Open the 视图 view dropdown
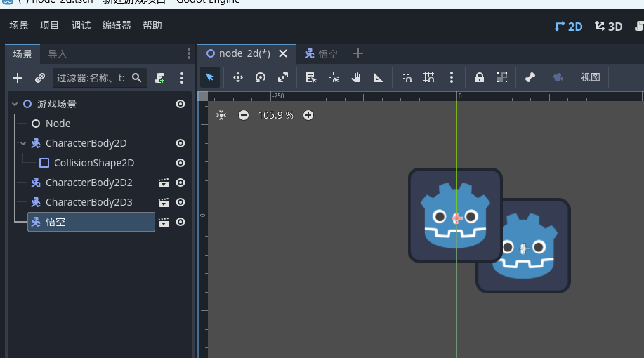 591,77
